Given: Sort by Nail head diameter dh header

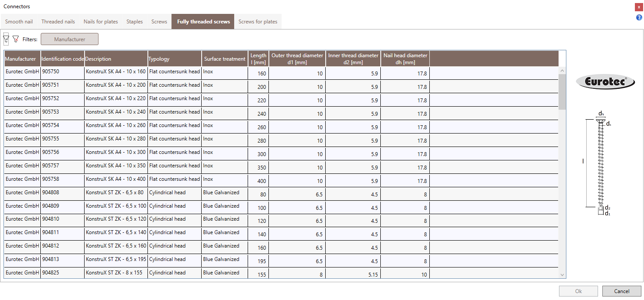Looking at the screenshot, I should (x=405, y=59).
